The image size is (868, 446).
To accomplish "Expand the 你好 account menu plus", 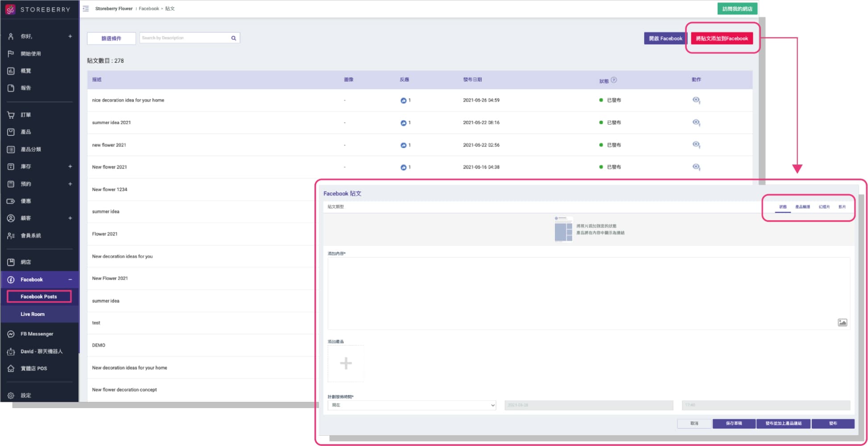I will [x=70, y=37].
